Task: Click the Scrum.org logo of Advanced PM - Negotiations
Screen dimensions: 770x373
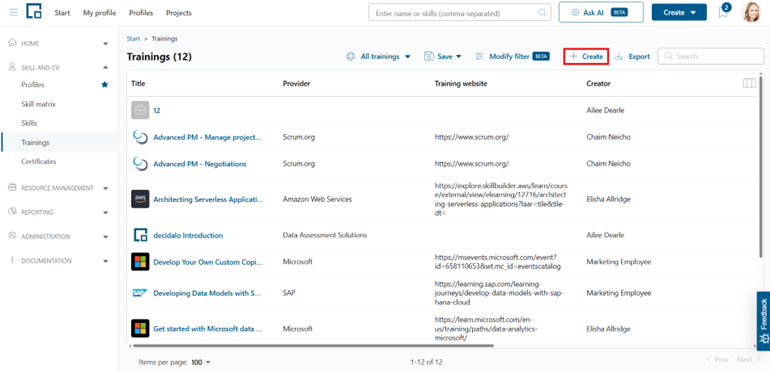Action: point(140,164)
